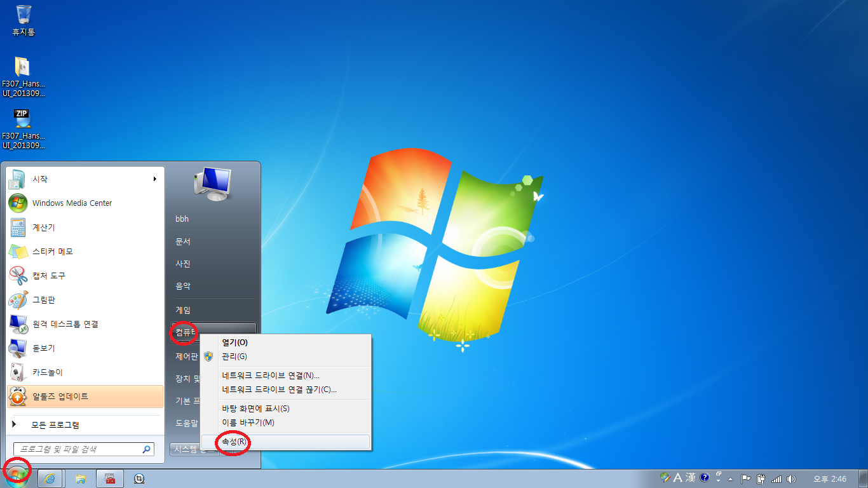Open 돋보기 magnifier program
This screenshot has height=488, width=868.
point(86,348)
